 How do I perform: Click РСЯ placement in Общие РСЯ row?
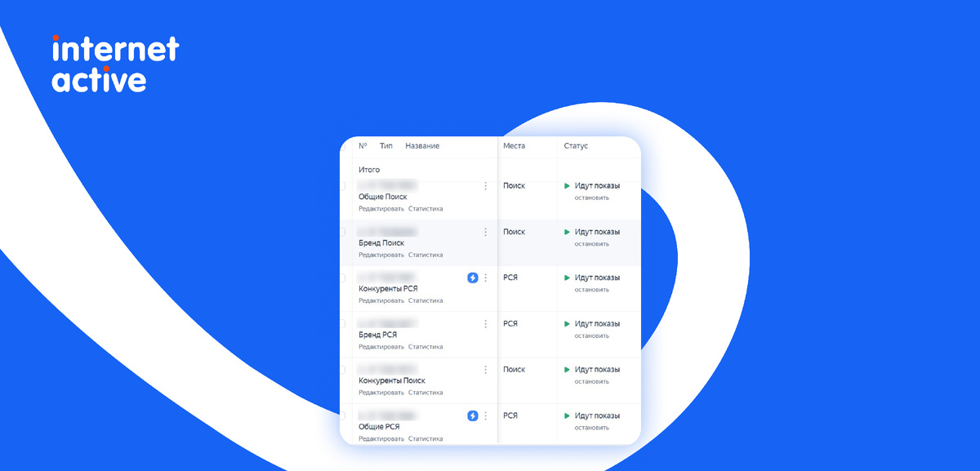coord(510,415)
